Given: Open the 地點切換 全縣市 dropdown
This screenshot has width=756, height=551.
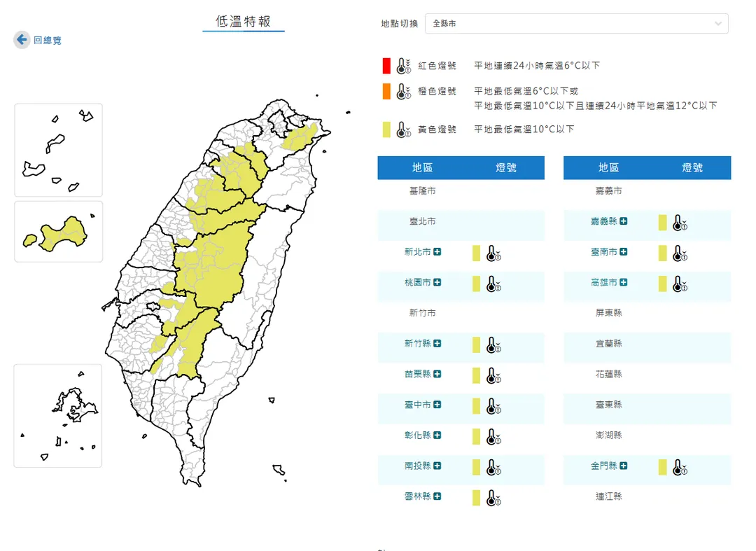Looking at the screenshot, I should [x=576, y=24].
